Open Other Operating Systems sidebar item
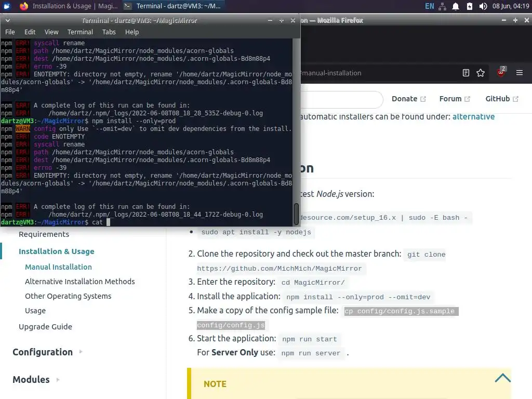Viewport: 532px width, 399px height. (68, 296)
